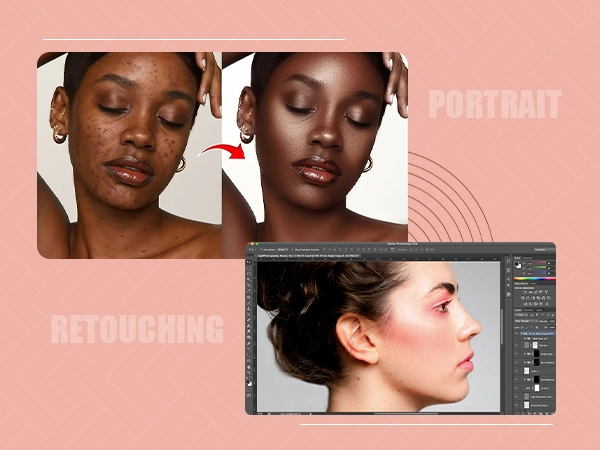The width and height of the screenshot is (600, 450).
Task: Open the layer Opacity dropdown
Action: [552, 321]
